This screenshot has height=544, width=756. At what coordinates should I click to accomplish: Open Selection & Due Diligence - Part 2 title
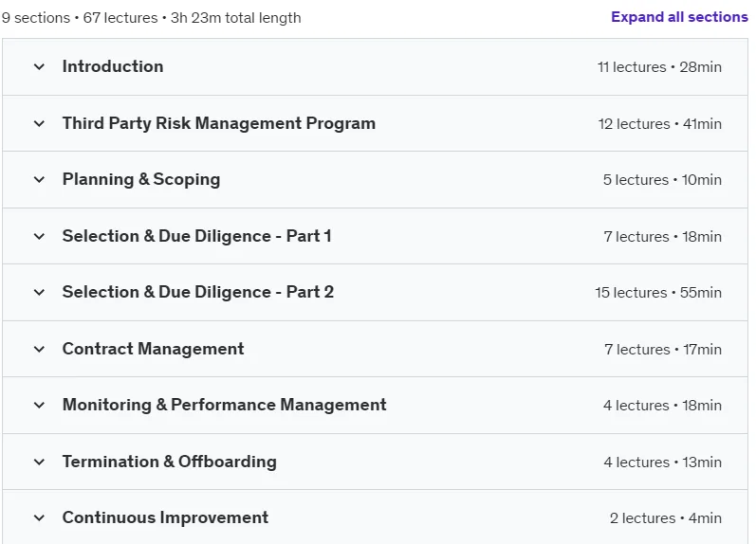(198, 292)
